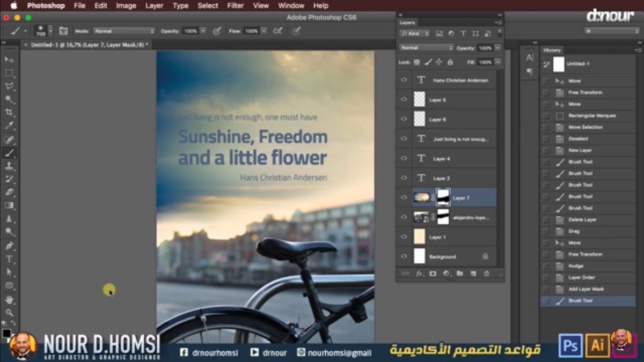Click the new group folder icon
This screenshot has height=362, width=644.
[x=460, y=274]
